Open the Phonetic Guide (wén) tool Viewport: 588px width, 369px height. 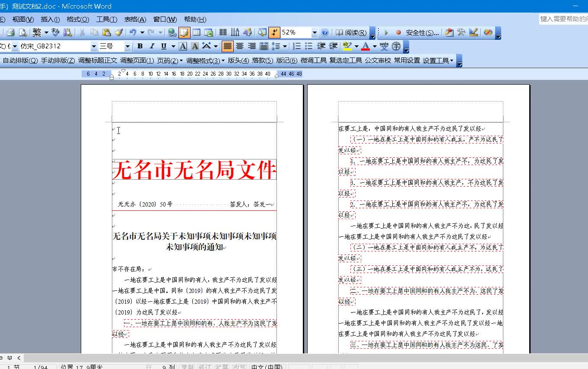tap(384, 46)
